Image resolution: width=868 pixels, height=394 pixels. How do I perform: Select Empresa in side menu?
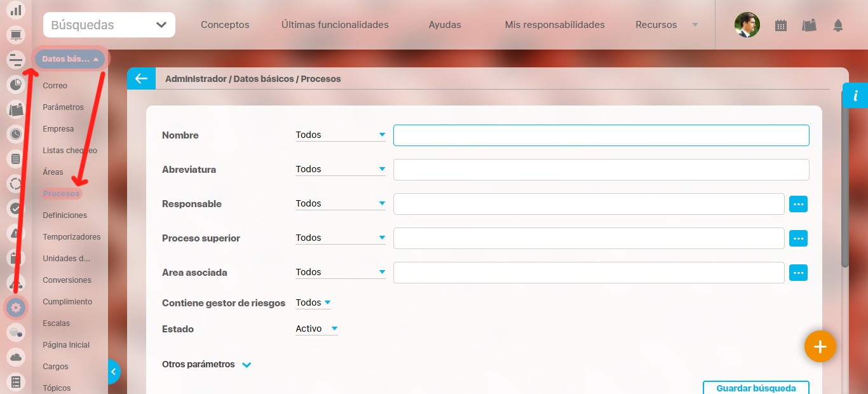58,129
